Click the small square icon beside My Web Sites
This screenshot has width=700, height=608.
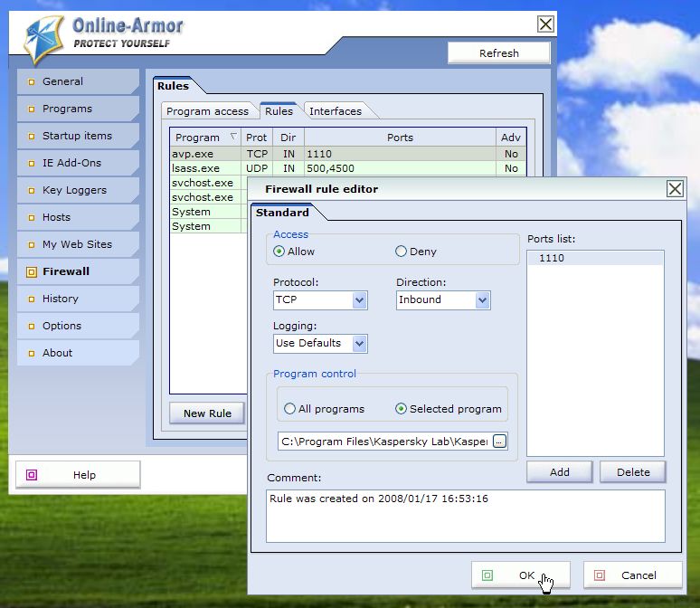coord(32,245)
